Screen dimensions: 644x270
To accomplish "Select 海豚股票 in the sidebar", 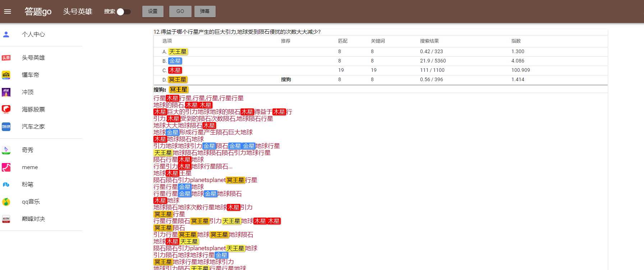I will 33,110.
